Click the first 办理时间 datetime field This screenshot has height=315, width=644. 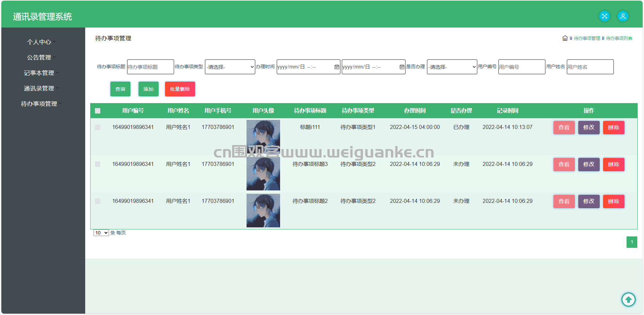click(x=309, y=67)
